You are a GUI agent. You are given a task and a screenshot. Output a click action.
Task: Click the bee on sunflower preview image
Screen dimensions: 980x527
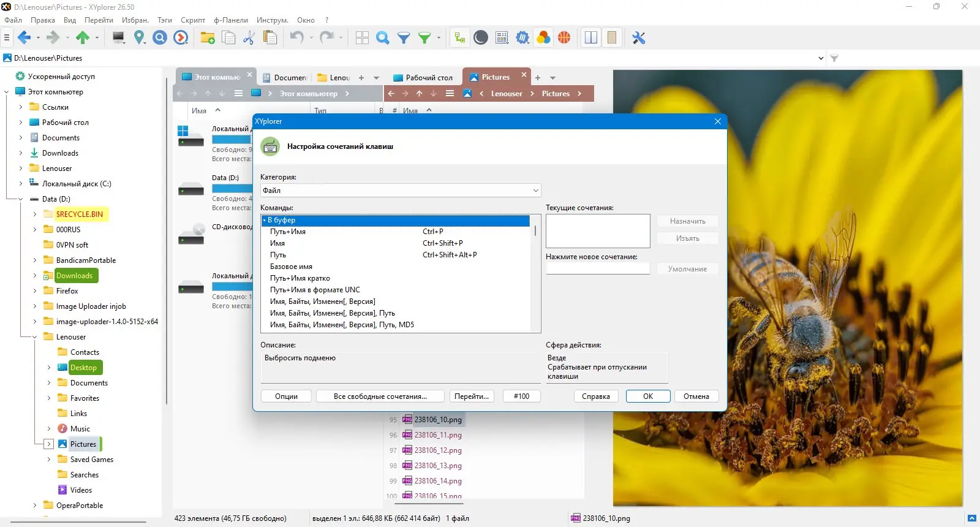[x=788, y=288]
